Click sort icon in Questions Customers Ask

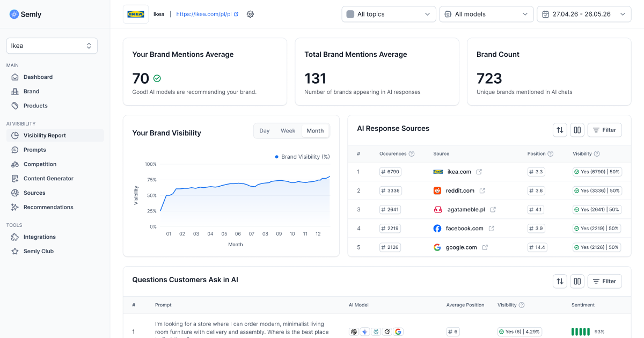(560, 281)
